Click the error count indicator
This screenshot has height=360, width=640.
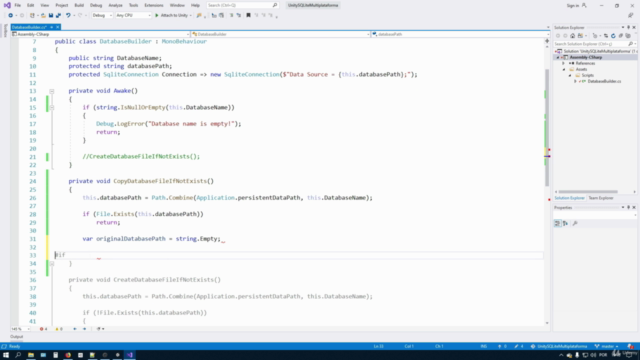pyautogui.click(x=43, y=329)
